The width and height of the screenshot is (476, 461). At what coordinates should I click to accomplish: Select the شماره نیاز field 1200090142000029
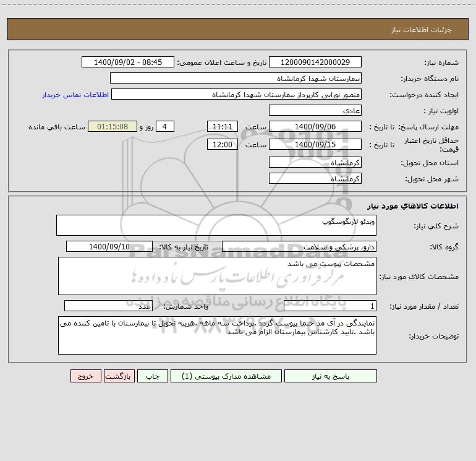[x=315, y=62]
